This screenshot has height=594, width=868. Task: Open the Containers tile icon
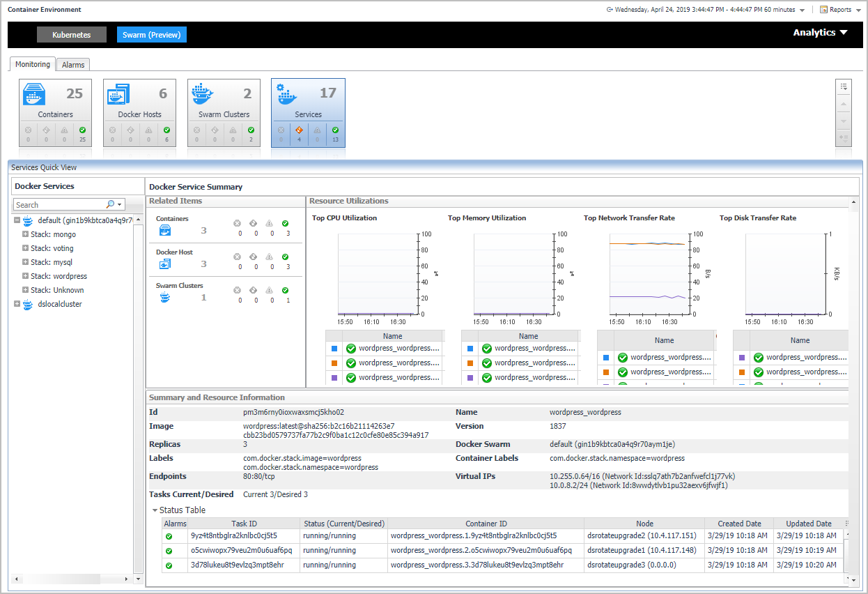pos(34,94)
